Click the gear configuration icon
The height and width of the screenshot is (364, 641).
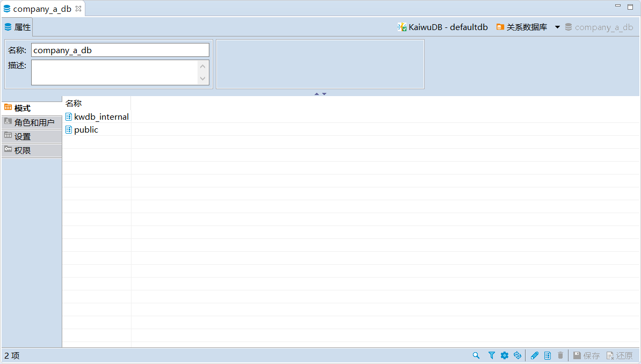[505, 355]
